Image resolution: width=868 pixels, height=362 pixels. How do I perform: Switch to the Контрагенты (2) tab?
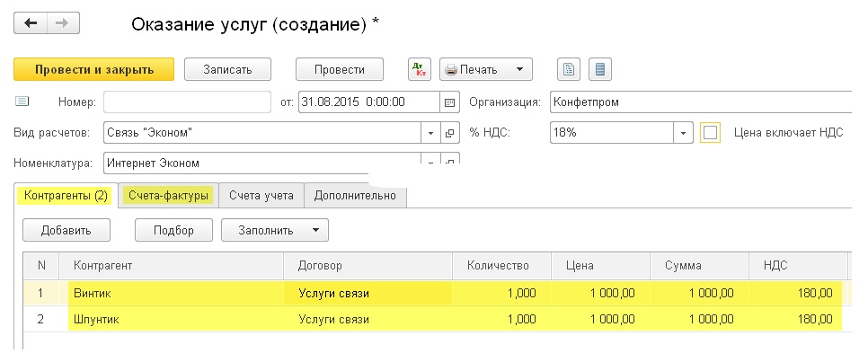coord(66,196)
